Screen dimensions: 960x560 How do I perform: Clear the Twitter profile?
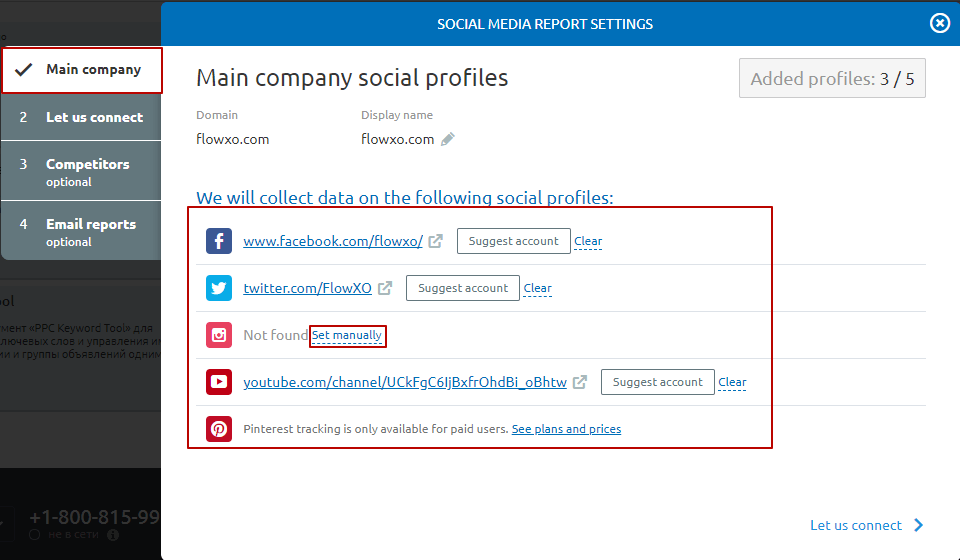click(538, 288)
